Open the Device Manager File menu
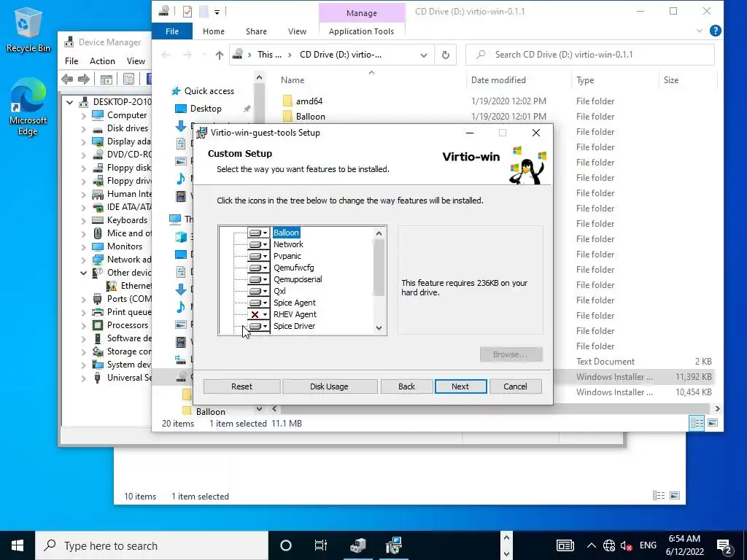Screen dimensions: 747x560 71,61
